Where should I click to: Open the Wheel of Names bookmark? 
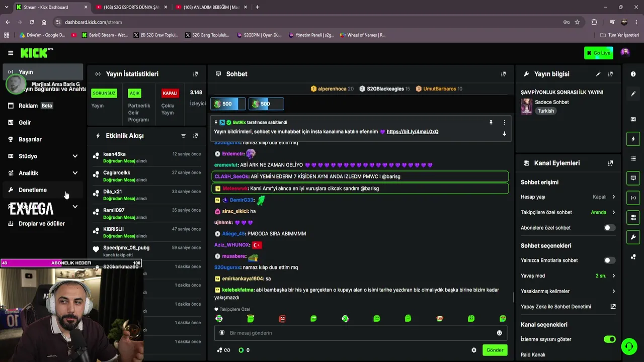(x=362, y=35)
